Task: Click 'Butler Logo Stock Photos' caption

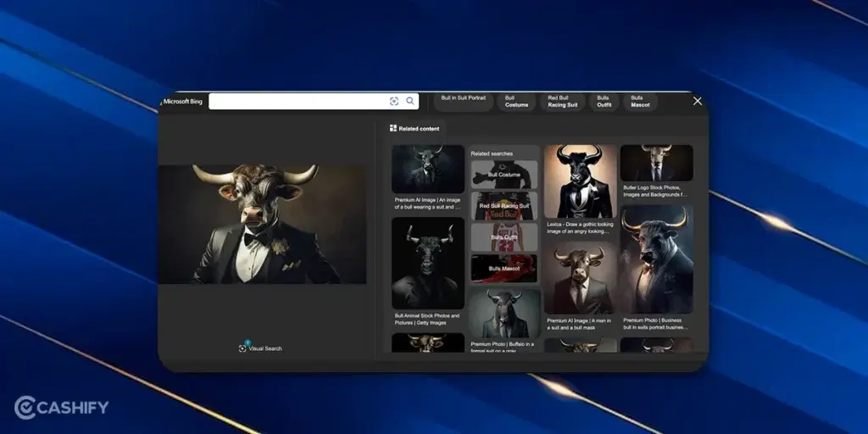Action: [655, 191]
